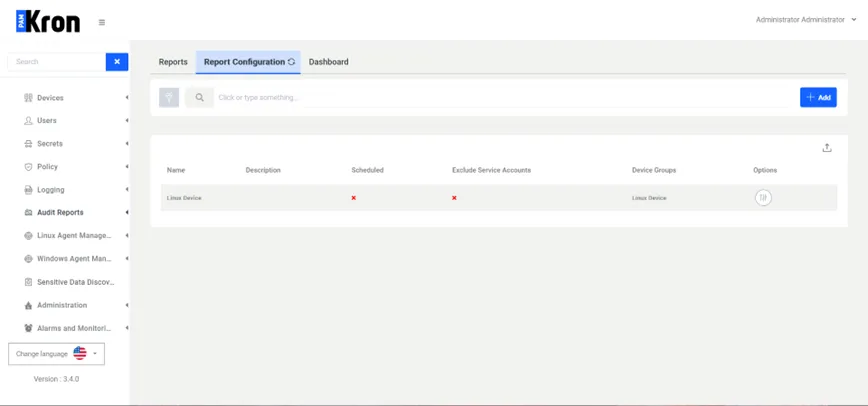This screenshot has width=868, height=406.
Task: Expand the Alarms and Monitoring arrow
Action: coord(127,328)
